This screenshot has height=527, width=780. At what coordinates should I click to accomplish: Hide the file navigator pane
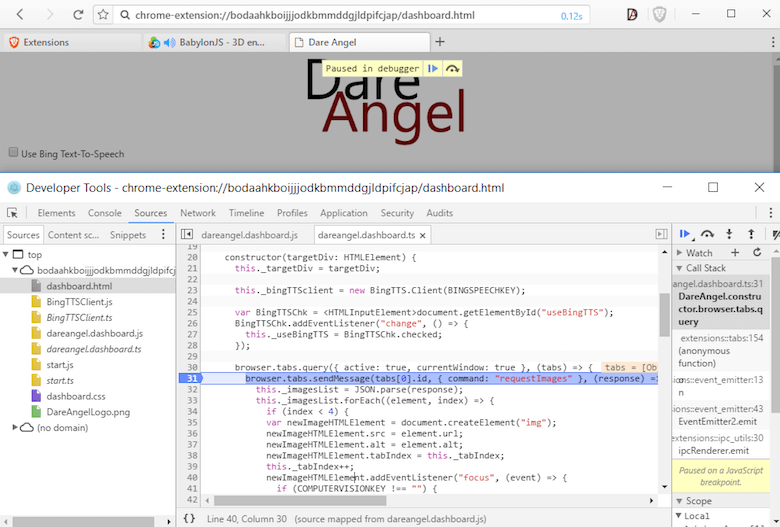[x=186, y=234]
